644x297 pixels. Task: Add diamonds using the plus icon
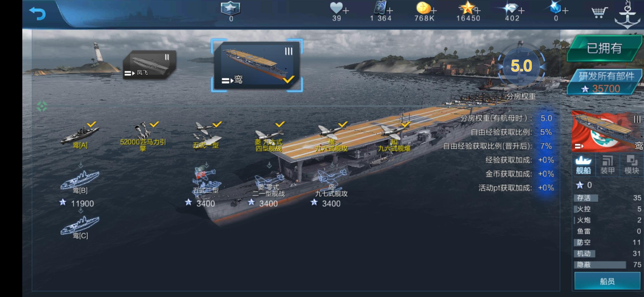point(521,11)
